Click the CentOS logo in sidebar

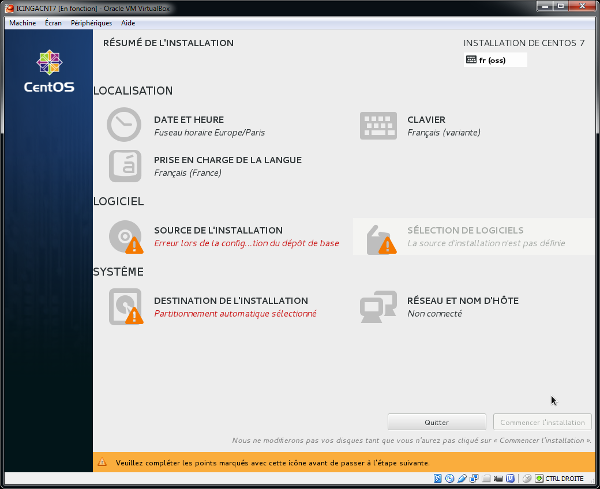coord(49,71)
